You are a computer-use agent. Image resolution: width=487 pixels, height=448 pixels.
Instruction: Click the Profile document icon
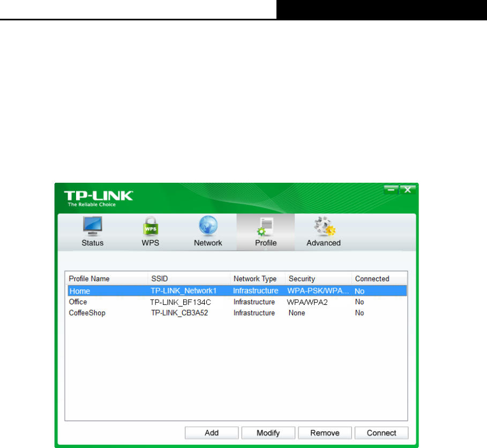pos(266,226)
